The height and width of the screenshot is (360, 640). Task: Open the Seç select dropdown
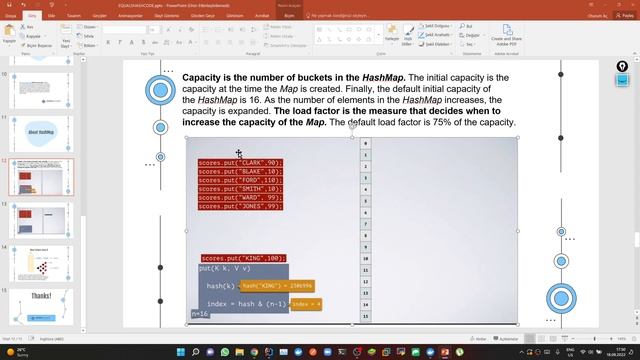click(468, 44)
